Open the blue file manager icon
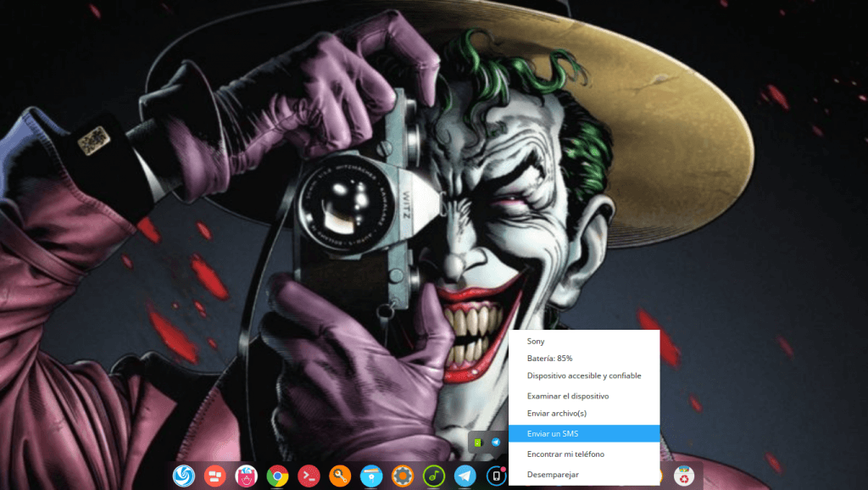868x490 pixels. pos(370,476)
